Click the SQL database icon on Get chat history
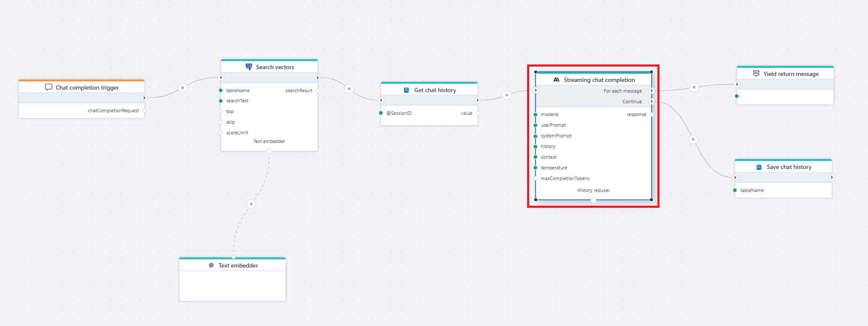 407,90
